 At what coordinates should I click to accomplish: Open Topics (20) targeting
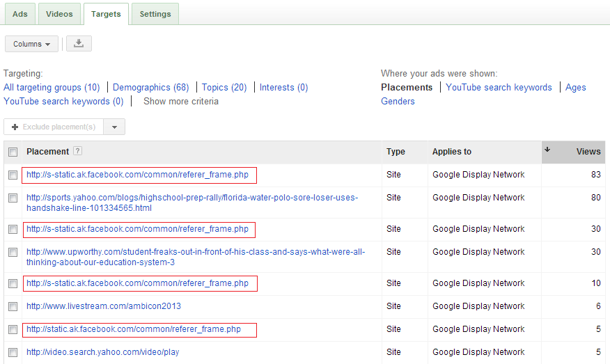224,88
